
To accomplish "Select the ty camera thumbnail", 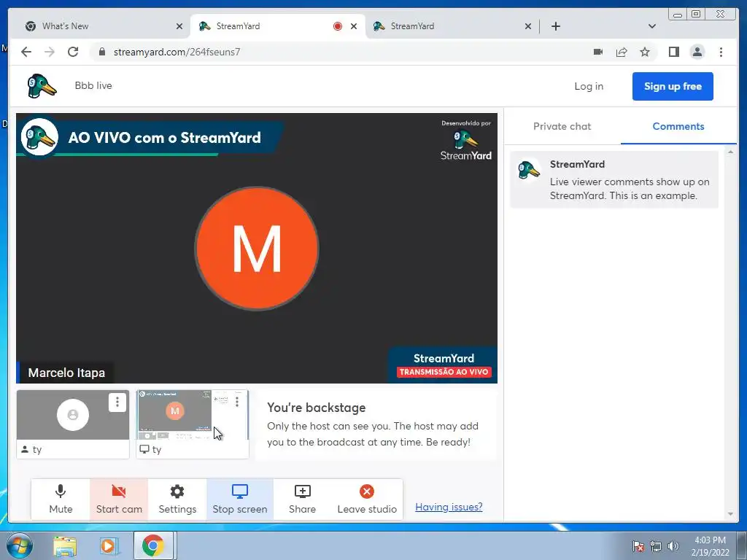I will tap(73, 424).
